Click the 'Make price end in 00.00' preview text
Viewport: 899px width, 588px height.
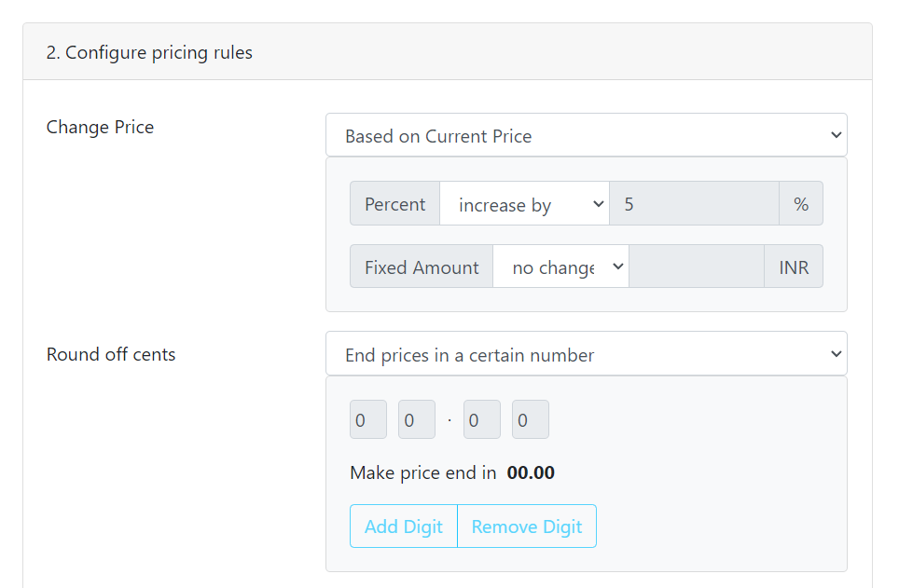pyautogui.click(x=452, y=472)
